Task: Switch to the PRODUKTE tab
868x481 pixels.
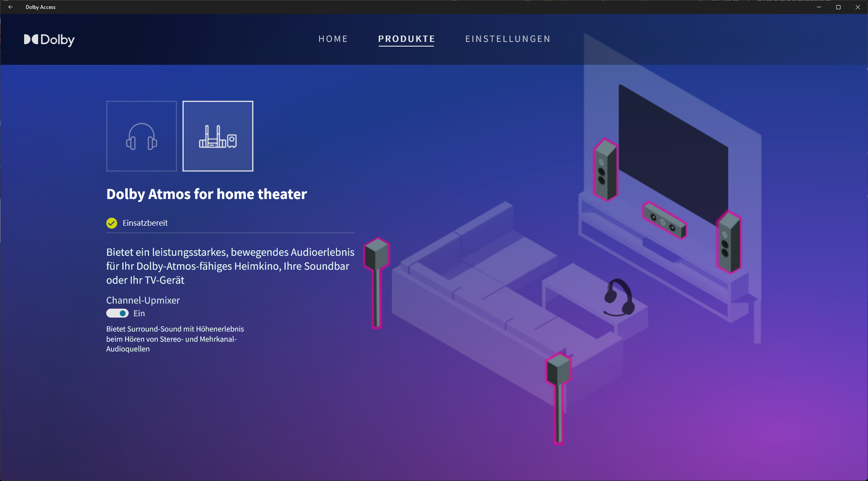Action: coord(406,39)
